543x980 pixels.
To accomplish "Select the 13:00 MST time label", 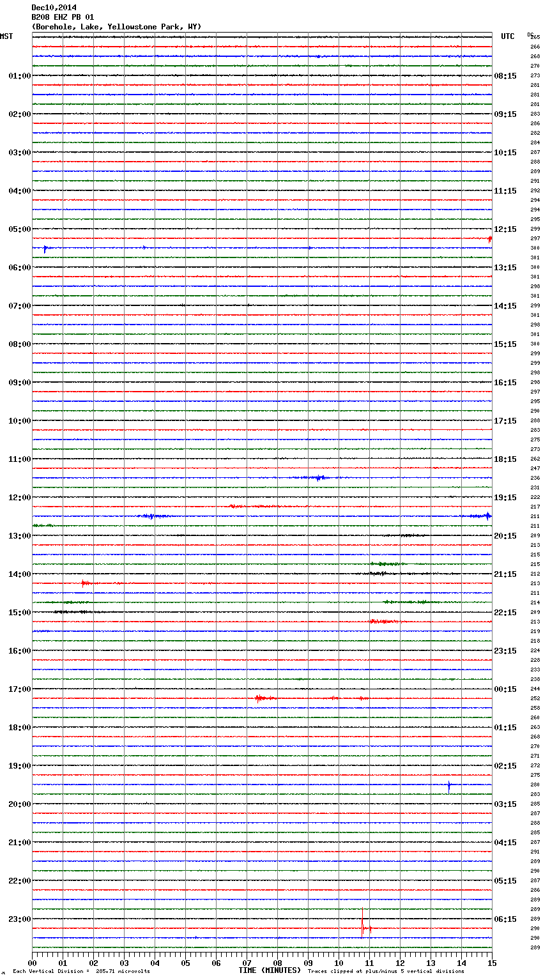I will pos(20,536).
